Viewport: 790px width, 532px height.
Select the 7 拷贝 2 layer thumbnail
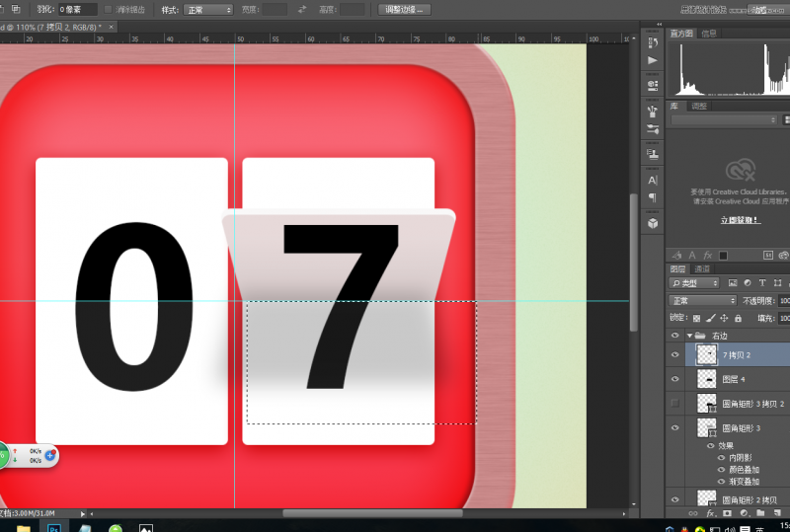(706, 353)
